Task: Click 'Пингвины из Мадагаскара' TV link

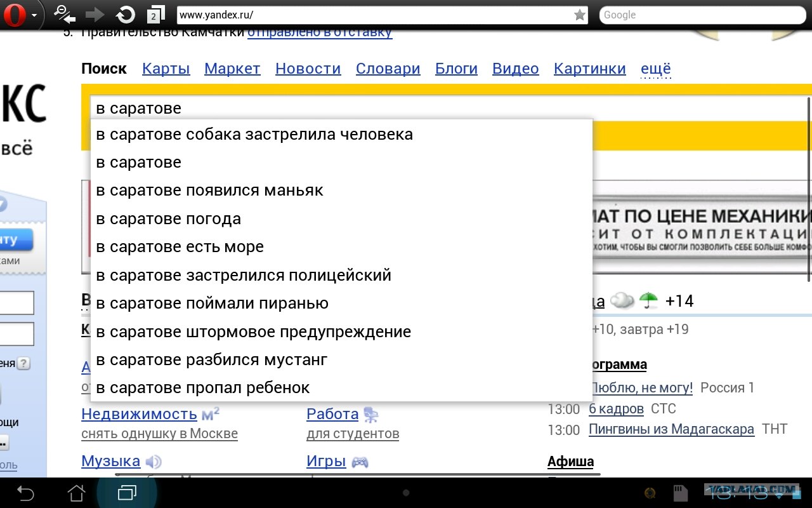Action: pos(671,429)
